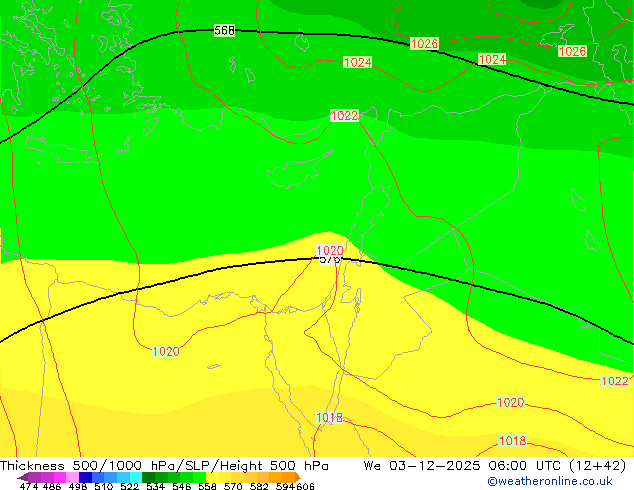Pick the magenta legend swatch near 486
The width and height of the screenshot is (634, 490).
(x=60, y=477)
